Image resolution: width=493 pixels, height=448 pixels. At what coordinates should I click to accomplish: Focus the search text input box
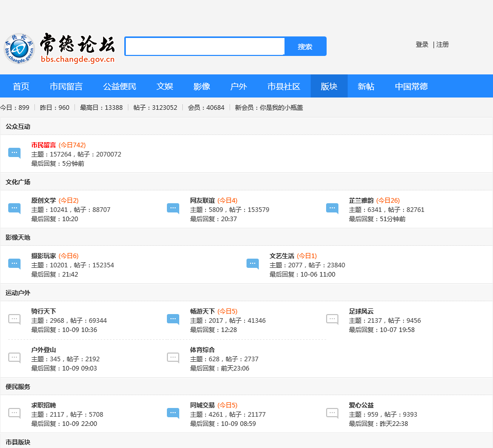[x=205, y=47]
